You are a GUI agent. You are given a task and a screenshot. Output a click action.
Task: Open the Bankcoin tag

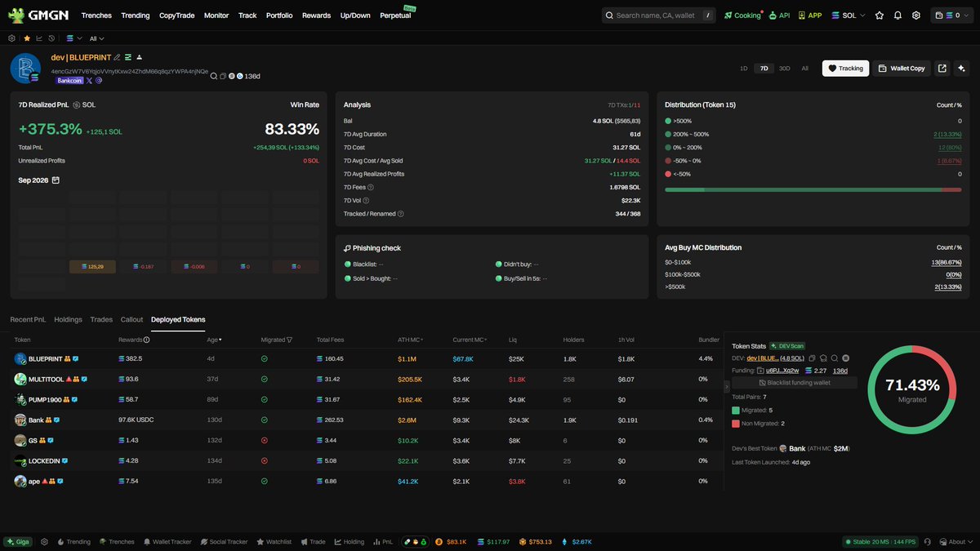(69, 81)
